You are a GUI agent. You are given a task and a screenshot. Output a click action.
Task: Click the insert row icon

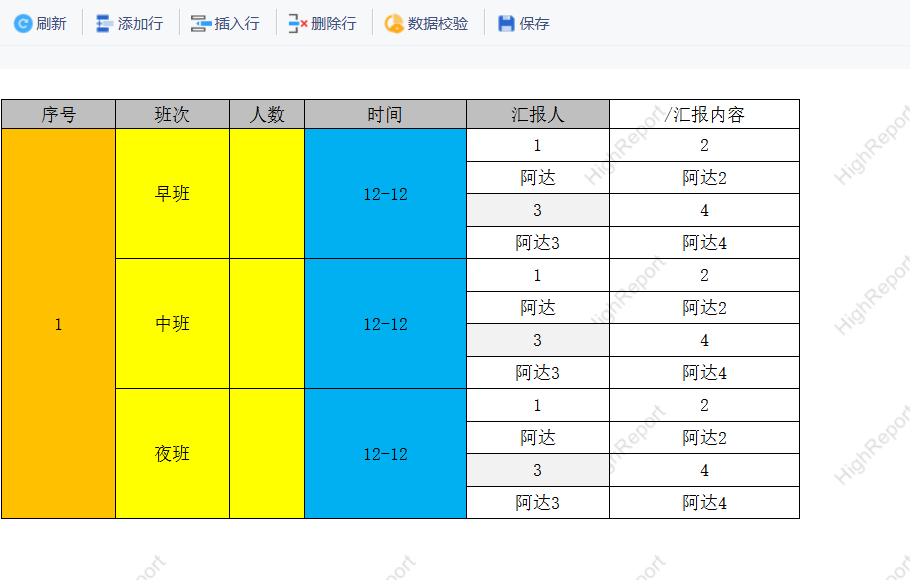(x=201, y=24)
